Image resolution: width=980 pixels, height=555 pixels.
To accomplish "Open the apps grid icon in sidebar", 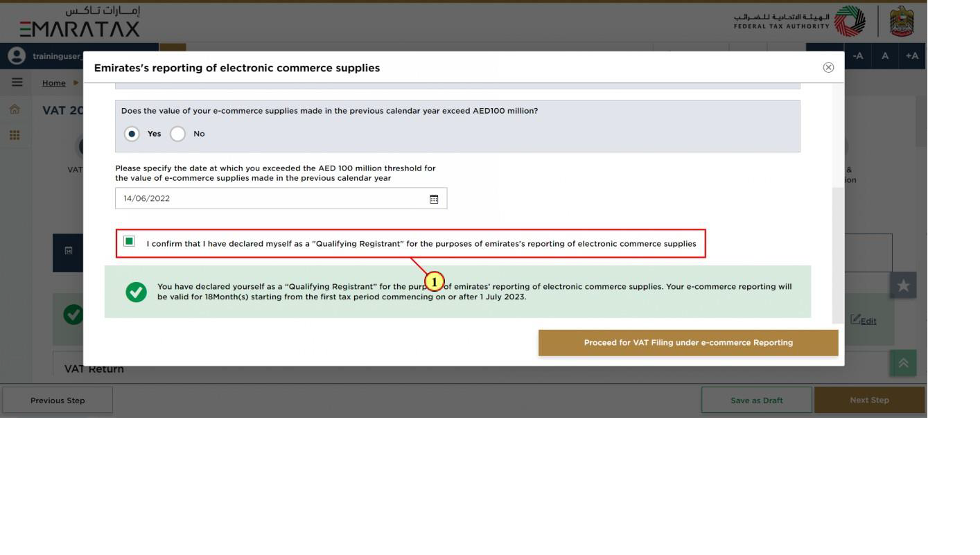I will coord(15,135).
